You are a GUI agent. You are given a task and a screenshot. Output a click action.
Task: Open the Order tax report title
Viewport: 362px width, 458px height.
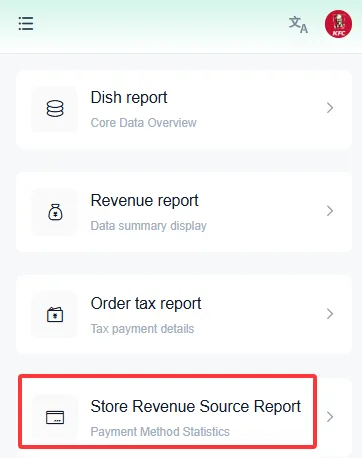point(146,304)
